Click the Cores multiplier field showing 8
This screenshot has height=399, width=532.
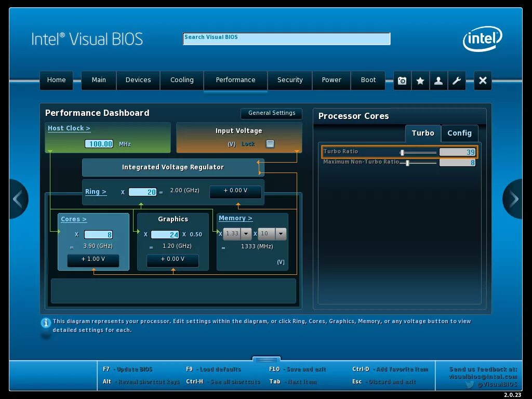[x=98, y=234]
